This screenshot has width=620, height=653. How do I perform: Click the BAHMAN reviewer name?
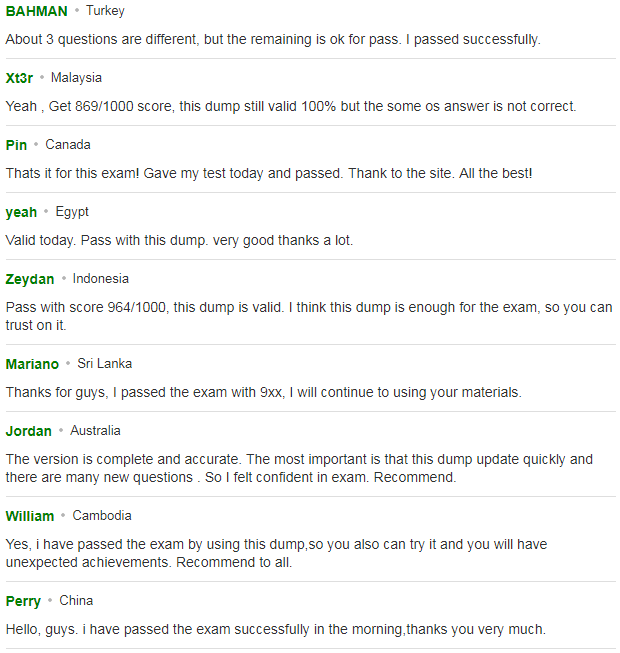coord(37,11)
